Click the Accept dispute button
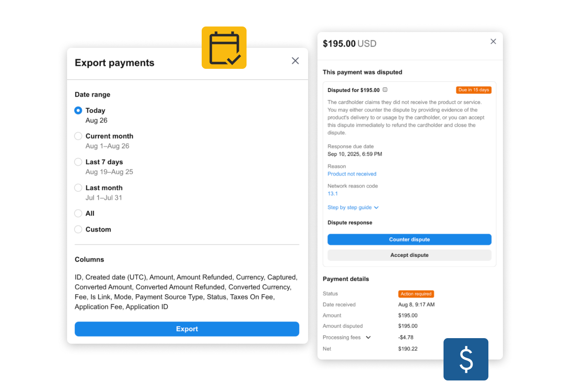This screenshot has height=392, width=570. point(409,255)
